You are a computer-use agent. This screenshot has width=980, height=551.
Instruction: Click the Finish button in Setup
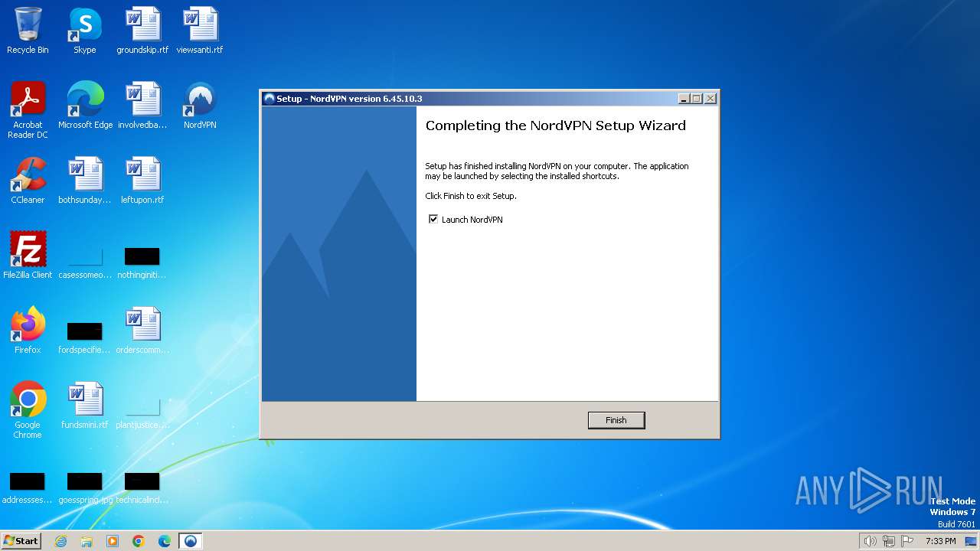pyautogui.click(x=616, y=420)
